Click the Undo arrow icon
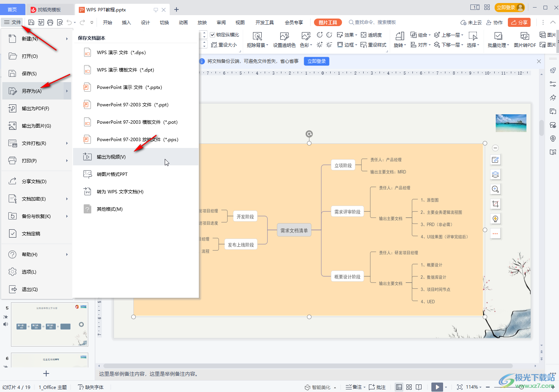The height and width of the screenshot is (392, 559). coord(69,22)
